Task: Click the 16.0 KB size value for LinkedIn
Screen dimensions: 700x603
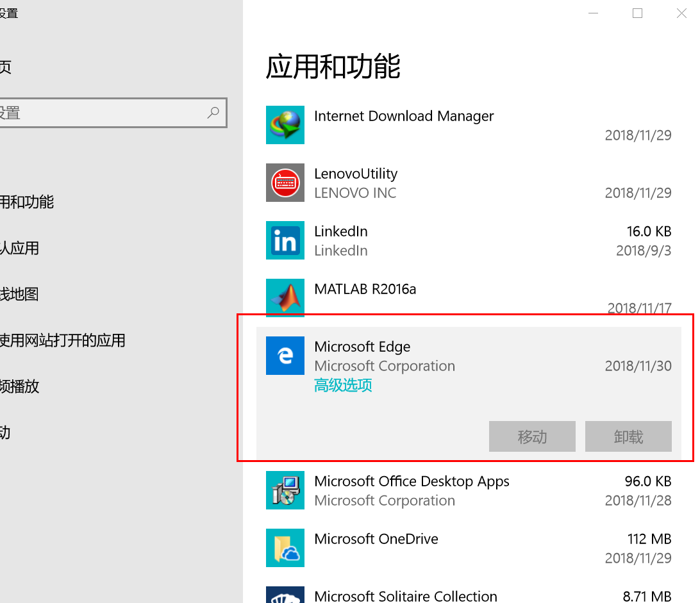Action: 649,231
